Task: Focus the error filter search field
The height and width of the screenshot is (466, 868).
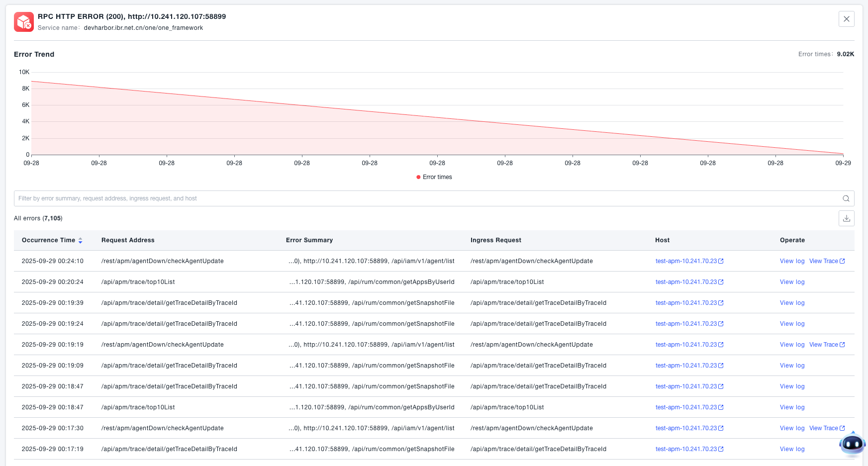Action: tap(423, 198)
